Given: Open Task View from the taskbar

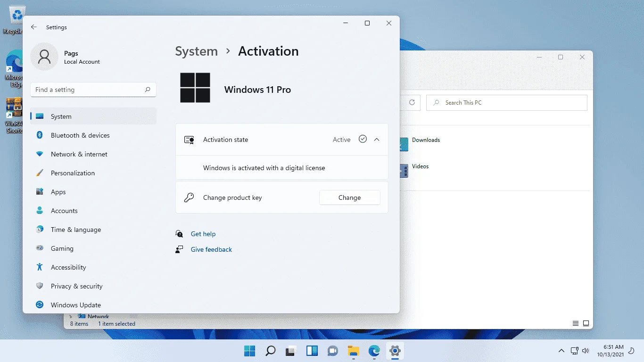Looking at the screenshot, I should (x=291, y=351).
